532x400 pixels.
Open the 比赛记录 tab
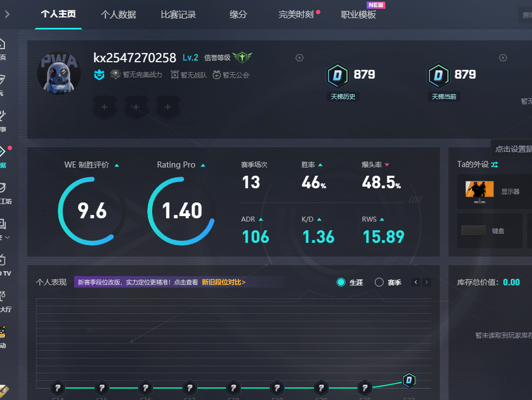click(178, 15)
